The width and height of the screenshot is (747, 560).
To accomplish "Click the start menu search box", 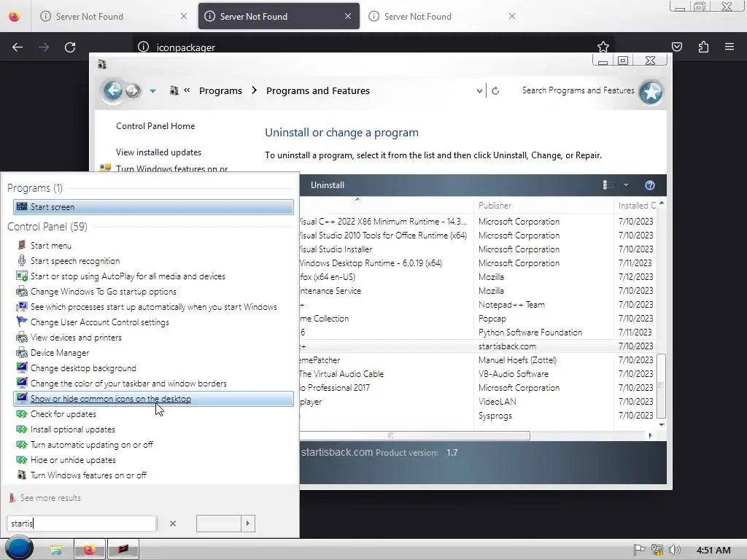I will (x=82, y=524).
